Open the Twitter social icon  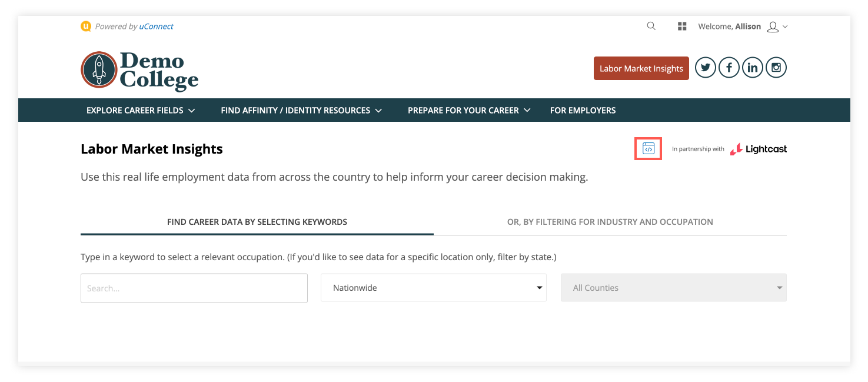706,68
